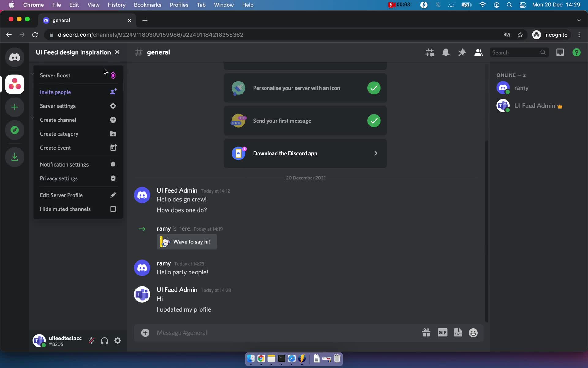
Task: Click Send your first message card
Action: (x=305, y=121)
